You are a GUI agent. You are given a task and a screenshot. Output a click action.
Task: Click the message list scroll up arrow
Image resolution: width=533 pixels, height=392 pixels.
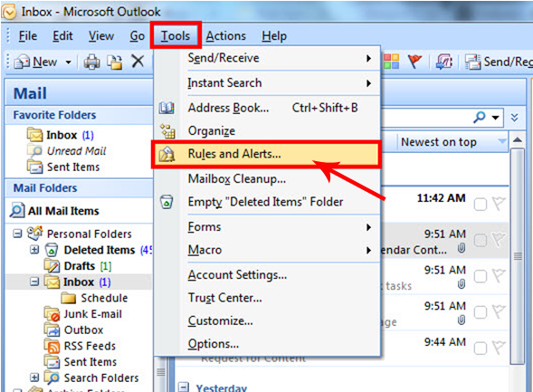pyautogui.click(x=518, y=139)
